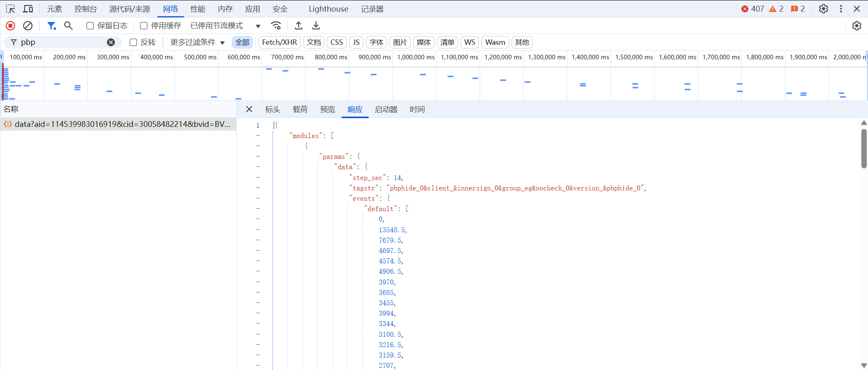Toggle device toolbar emulation icon
The image size is (868, 370).
(x=28, y=9)
